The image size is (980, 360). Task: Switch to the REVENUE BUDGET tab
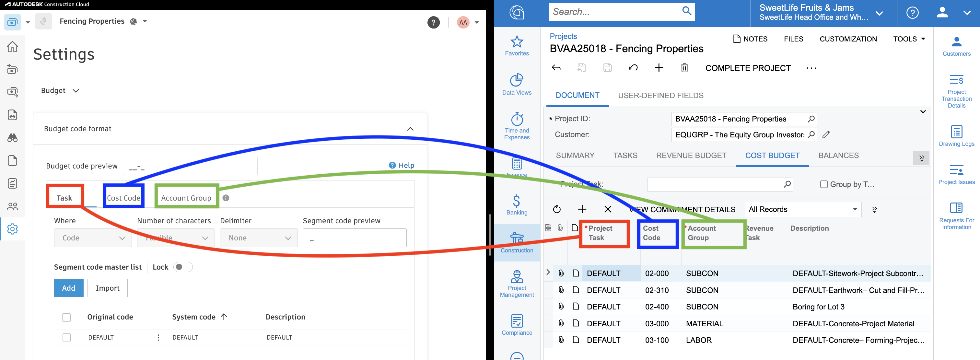(x=691, y=156)
